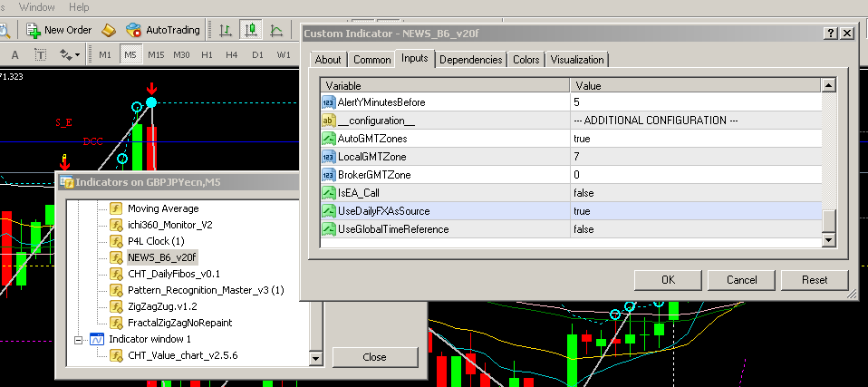Select ichi360_Monitor_V2 in the indicators list
Viewport: 868px width, 387px height.
(x=170, y=225)
